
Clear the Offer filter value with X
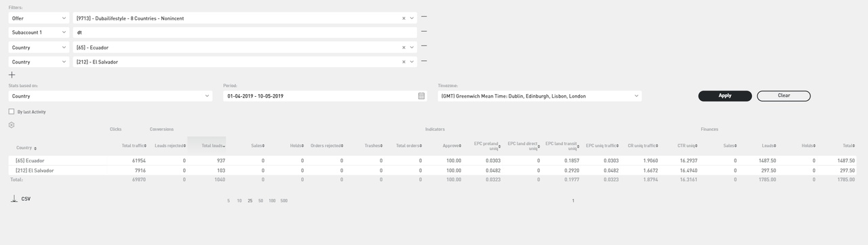[404, 18]
